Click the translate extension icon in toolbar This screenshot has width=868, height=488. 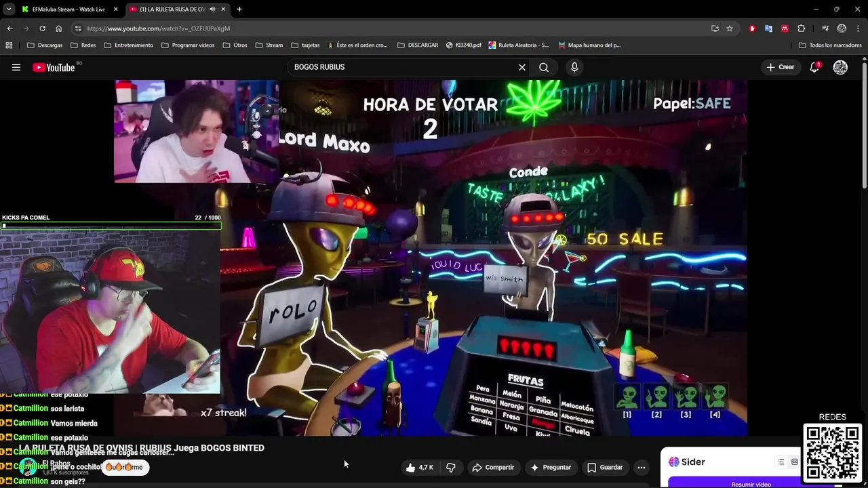pos(768,28)
